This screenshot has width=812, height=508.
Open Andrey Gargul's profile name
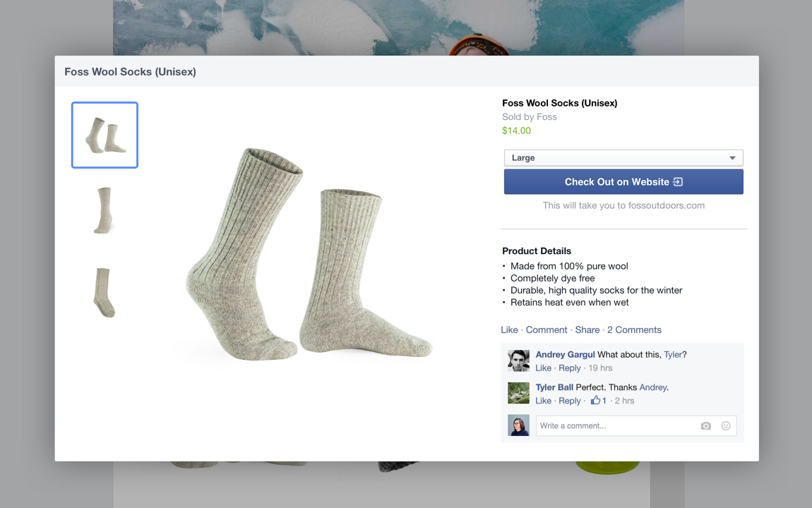point(565,354)
